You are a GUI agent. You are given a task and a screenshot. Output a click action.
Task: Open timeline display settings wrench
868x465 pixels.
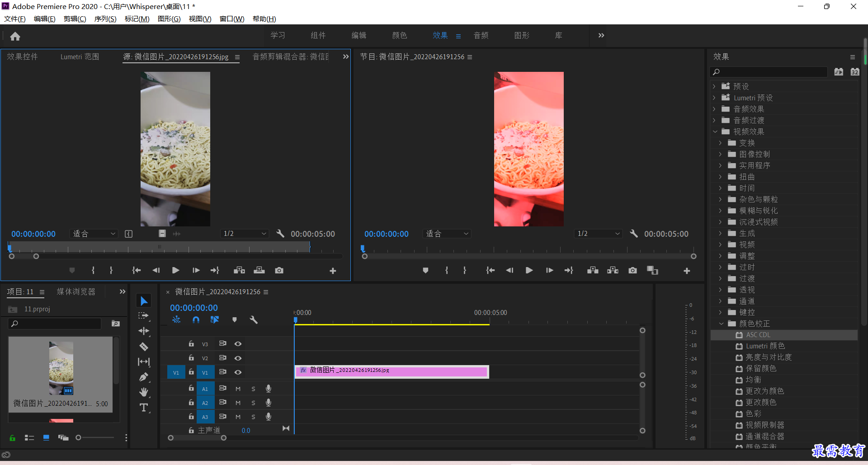[254, 319]
